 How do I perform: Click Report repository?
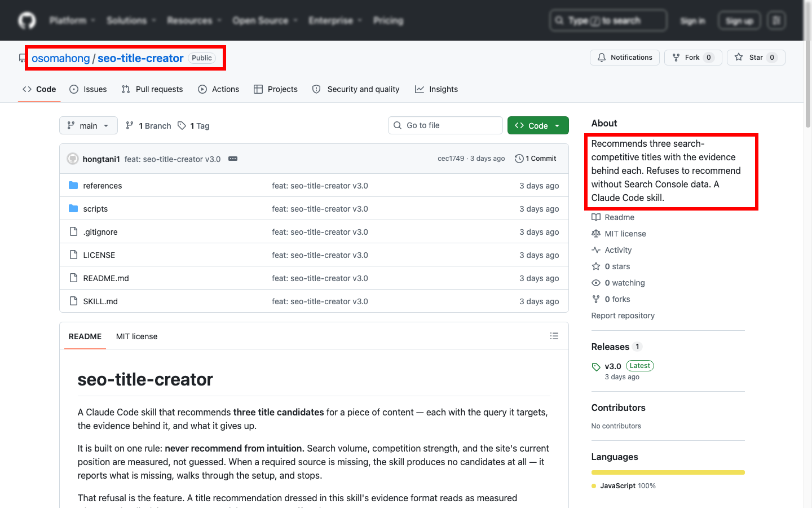623,316
